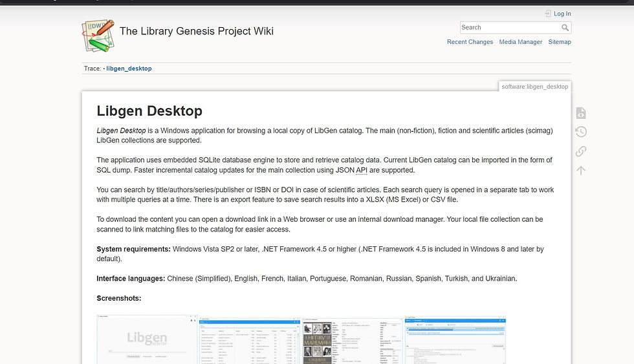Open the Libgen logo main window screenshot
This screenshot has width=634, height=364.
pos(148,339)
